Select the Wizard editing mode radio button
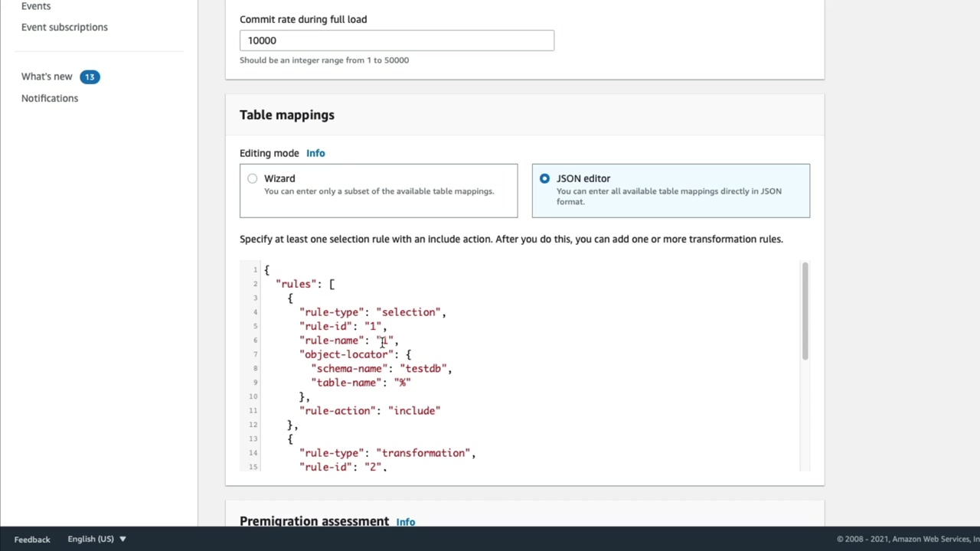 click(x=253, y=179)
